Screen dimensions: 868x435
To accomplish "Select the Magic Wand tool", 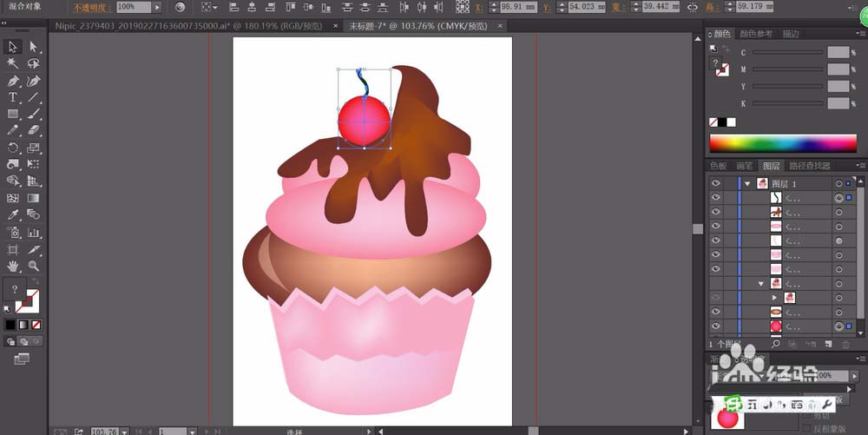I will (x=13, y=63).
